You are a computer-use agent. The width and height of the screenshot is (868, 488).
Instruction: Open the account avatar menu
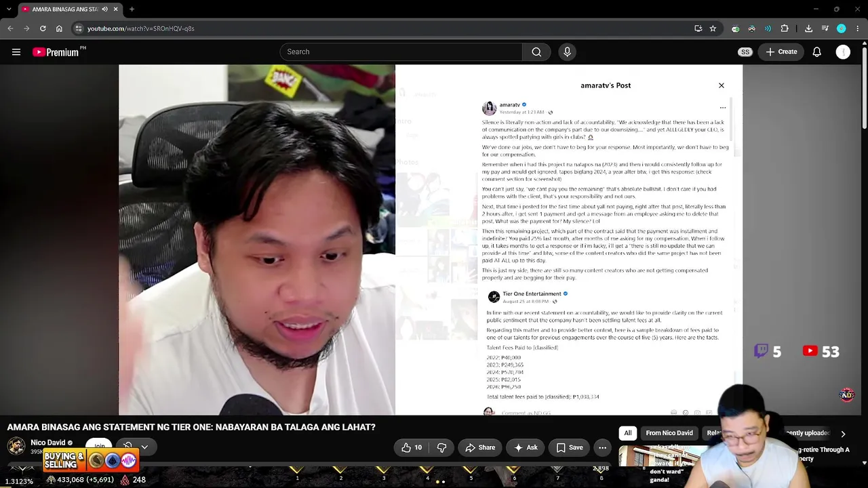click(843, 52)
